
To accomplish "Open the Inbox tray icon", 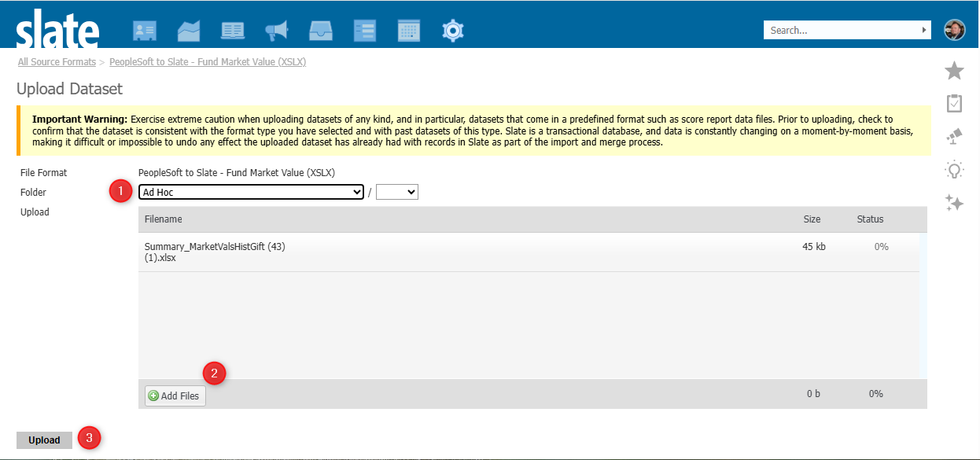I will click(x=321, y=31).
